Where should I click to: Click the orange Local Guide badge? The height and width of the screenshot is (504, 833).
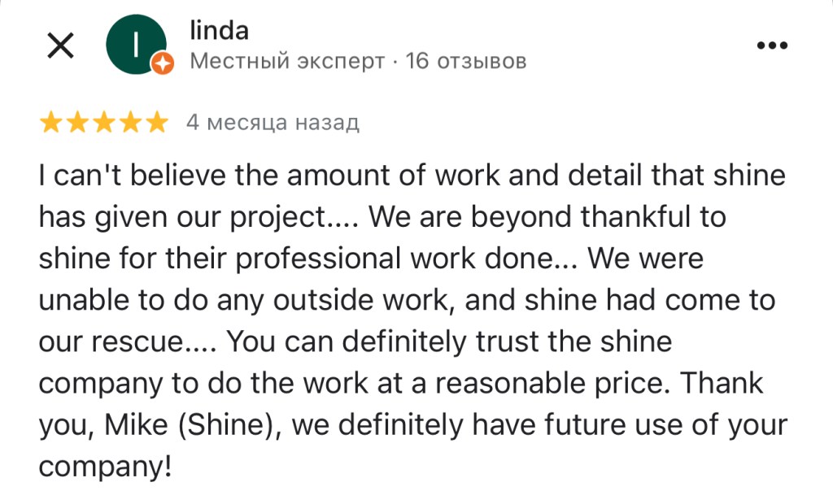tap(163, 66)
